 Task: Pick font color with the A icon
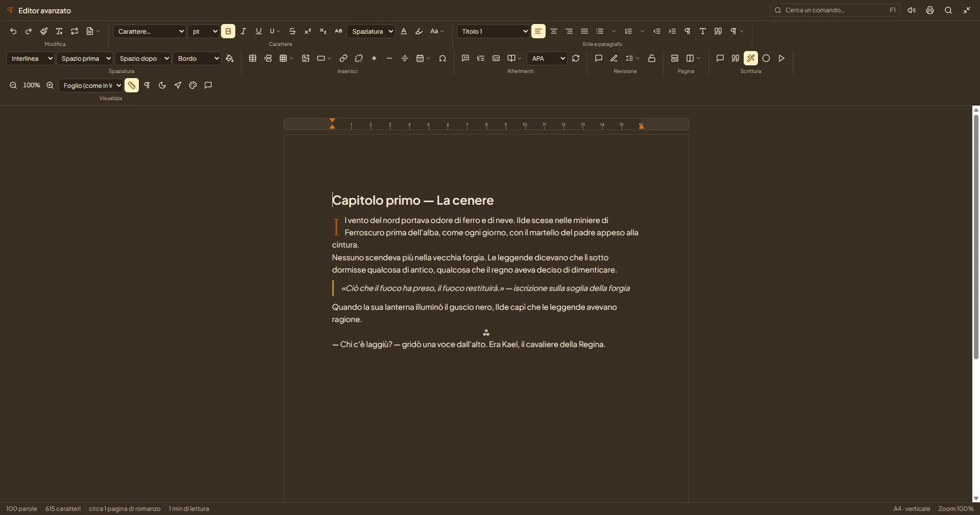pyautogui.click(x=404, y=31)
